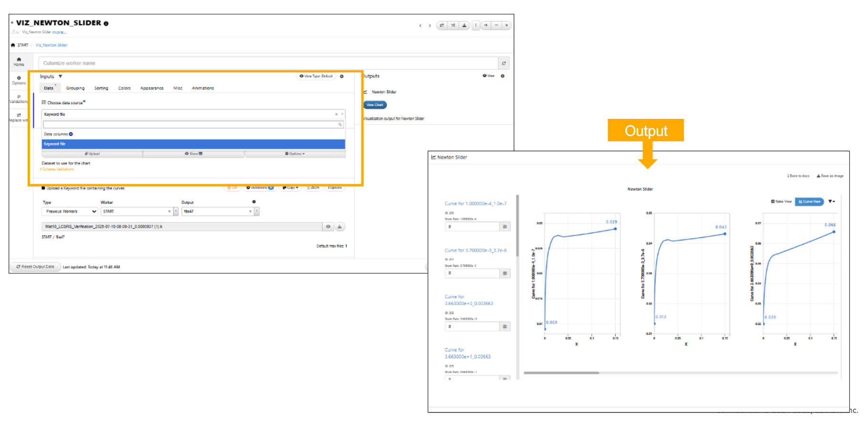
Task: Click value field for Curve 1.000000e-4_1.0e-7
Action: 472,227
